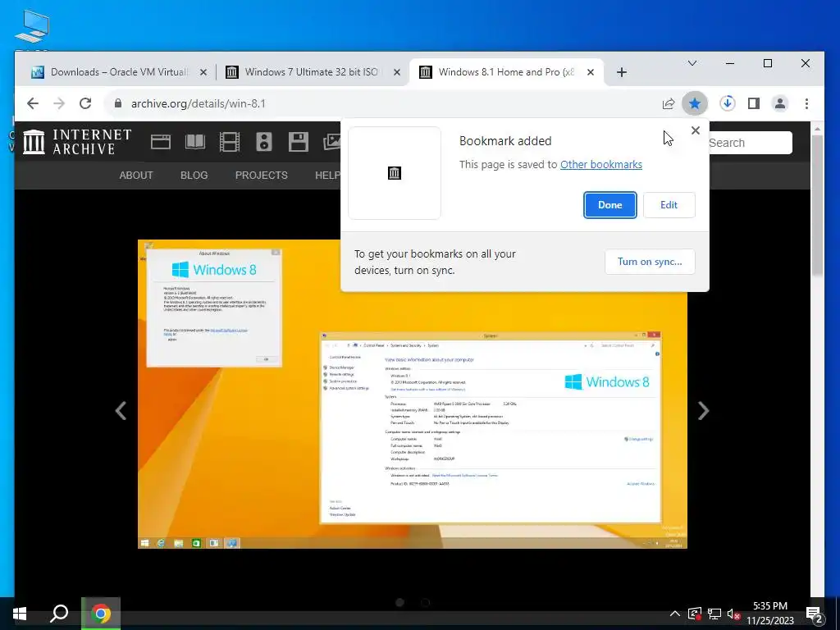Screen dimensions: 840x630
Task: Select the Windows 8.1 Home and Pro tab
Action: (x=506, y=72)
